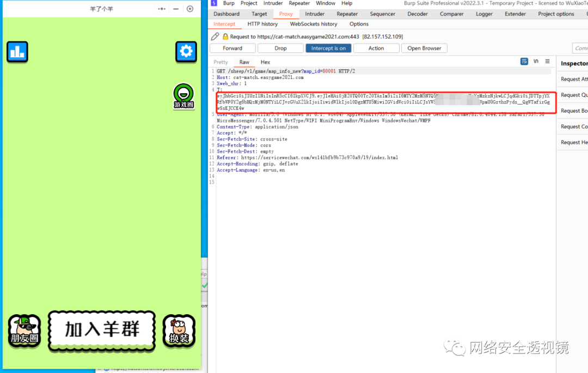Open the Decoder tab
Viewport: 588px width, 373px height.
click(418, 14)
